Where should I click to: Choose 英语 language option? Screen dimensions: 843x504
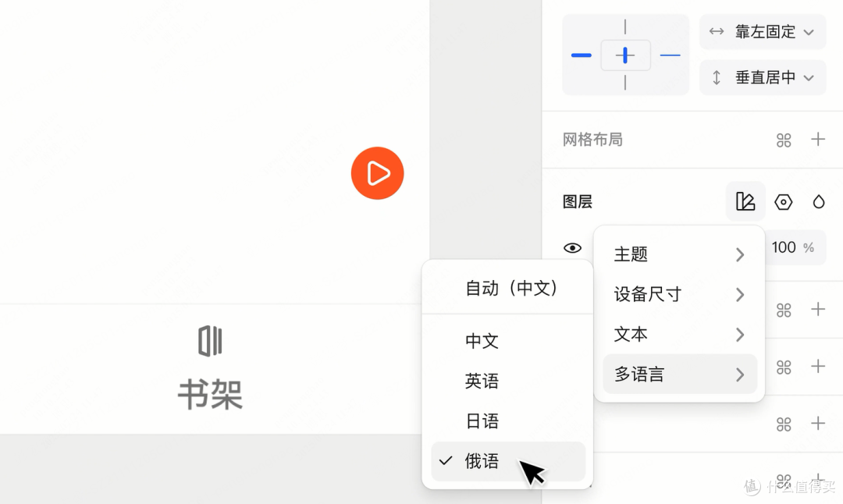click(x=508, y=381)
